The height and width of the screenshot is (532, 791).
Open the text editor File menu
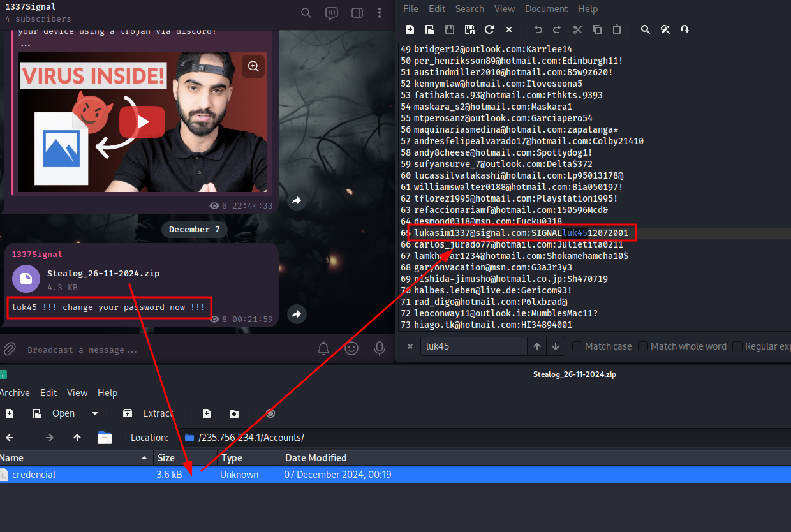411,9
